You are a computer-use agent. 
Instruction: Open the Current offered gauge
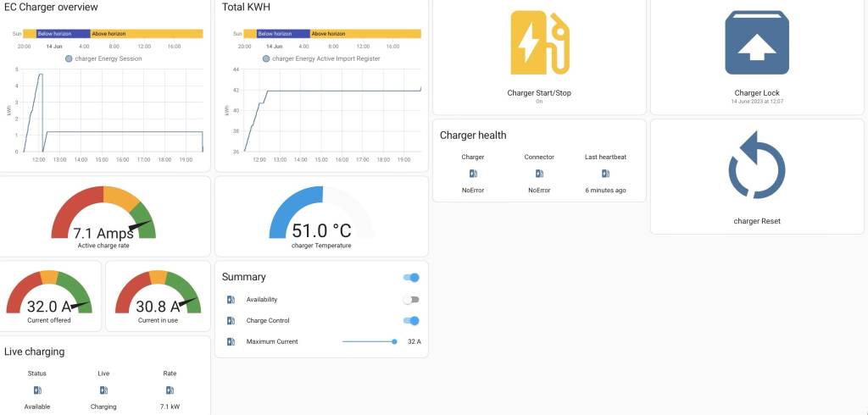(49, 296)
